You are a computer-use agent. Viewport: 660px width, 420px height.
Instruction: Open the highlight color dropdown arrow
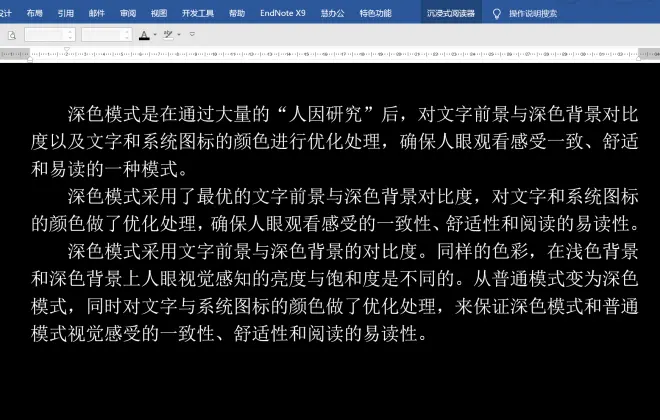(179, 35)
